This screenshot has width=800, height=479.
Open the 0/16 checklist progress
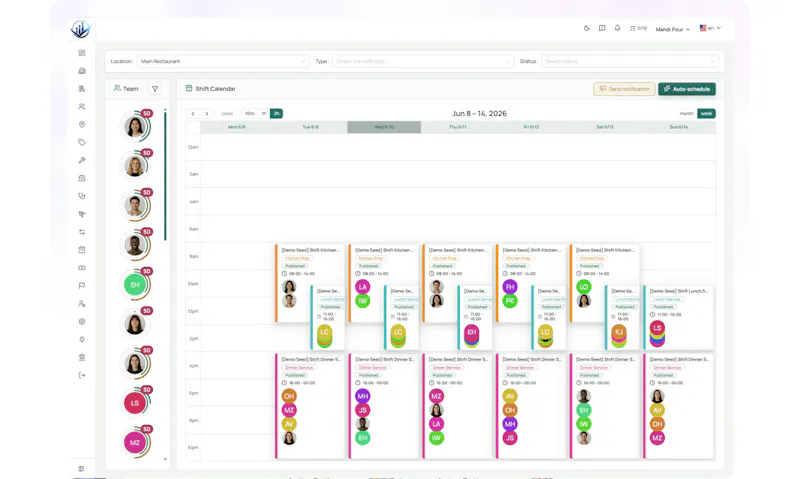click(x=638, y=29)
